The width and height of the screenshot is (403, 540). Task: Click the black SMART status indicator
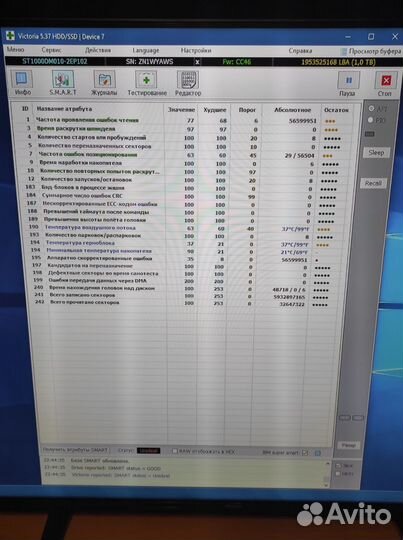(148, 450)
